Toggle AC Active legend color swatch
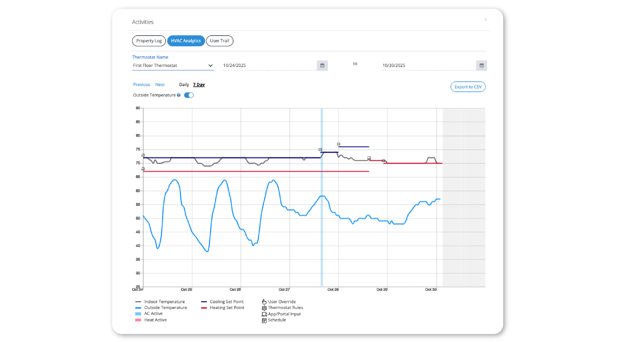The width and height of the screenshot is (644, 342). coord(138,314)
